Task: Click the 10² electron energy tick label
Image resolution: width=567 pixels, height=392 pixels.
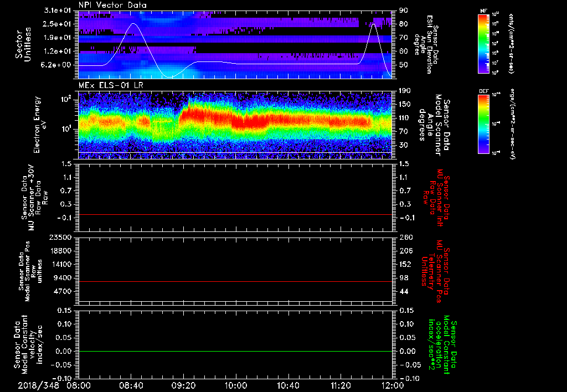Action: click(66, 100)
